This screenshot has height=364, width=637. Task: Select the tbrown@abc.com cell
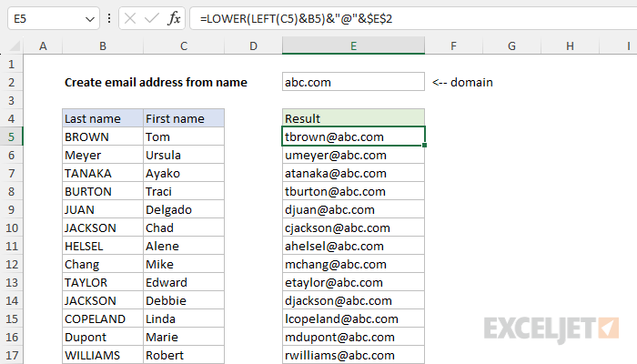pyautogui.click(x=353, y=136)
